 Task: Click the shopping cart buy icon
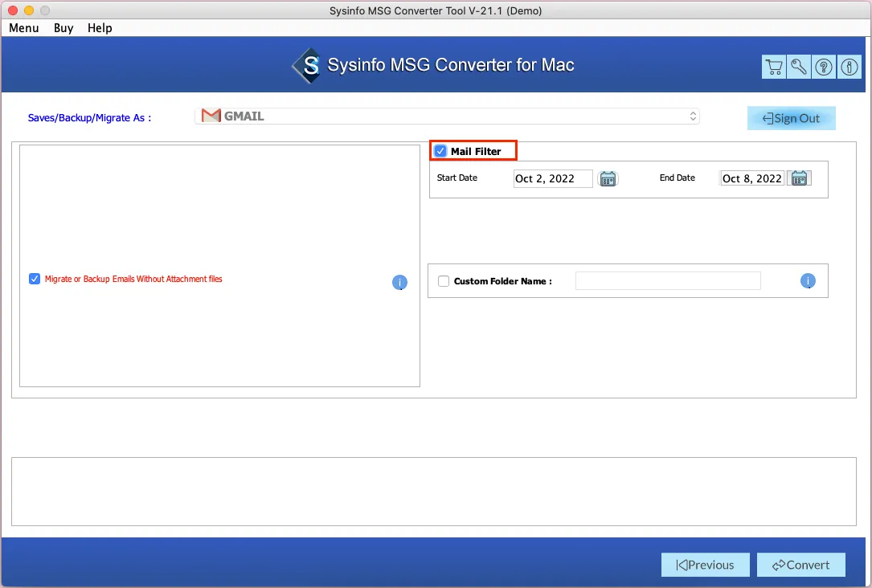click(x=774, y=67)
